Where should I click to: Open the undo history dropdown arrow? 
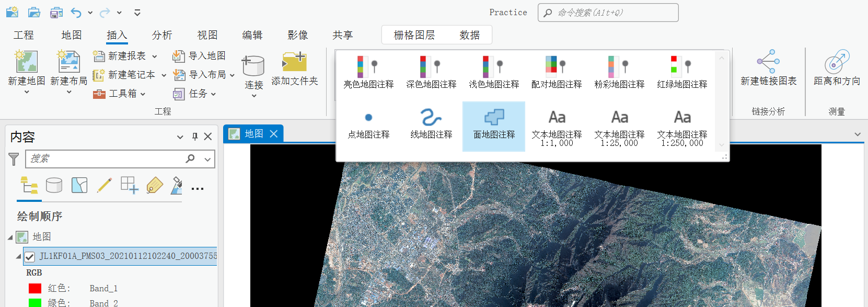(x=90, y=13)
